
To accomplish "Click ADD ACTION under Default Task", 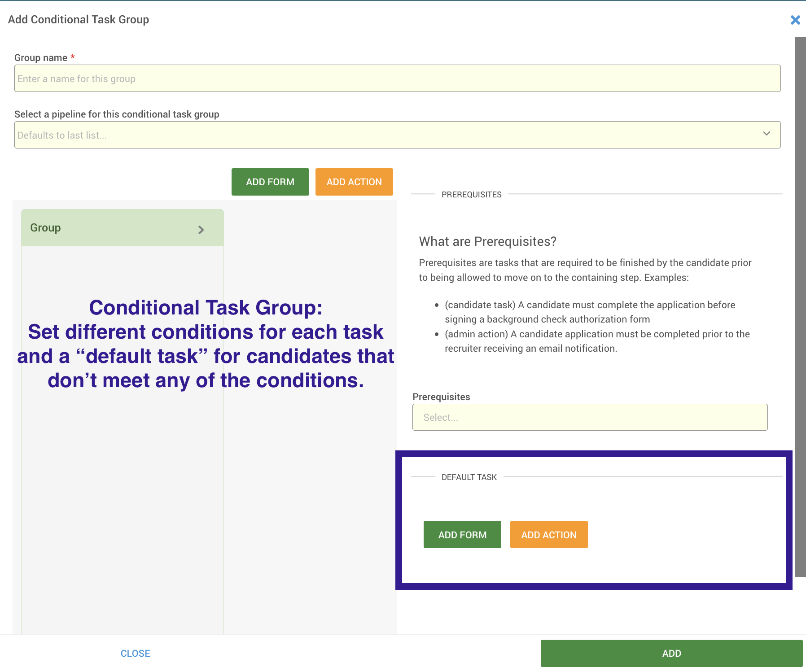I will pyautogui.click(x=549, y=535).
